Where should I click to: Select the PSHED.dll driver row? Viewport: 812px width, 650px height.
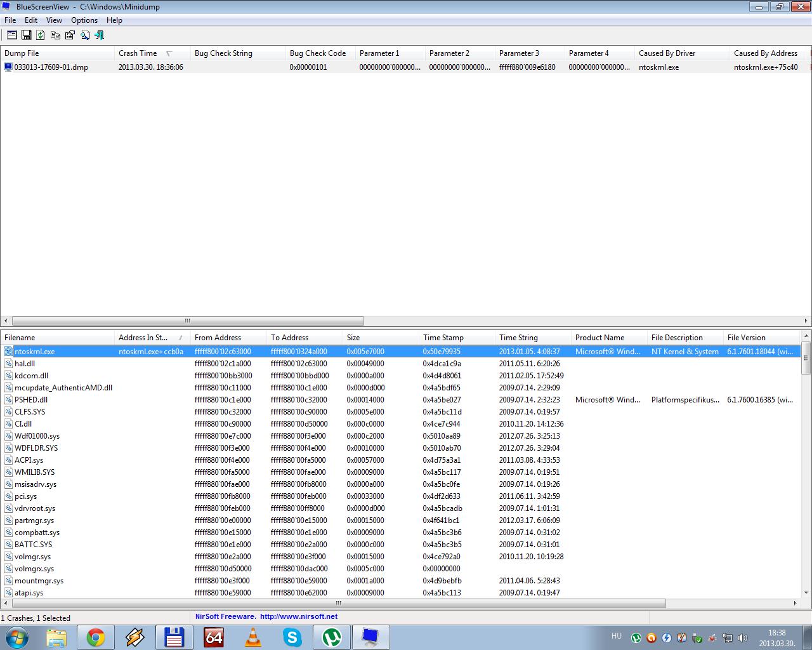coord(400,399)
